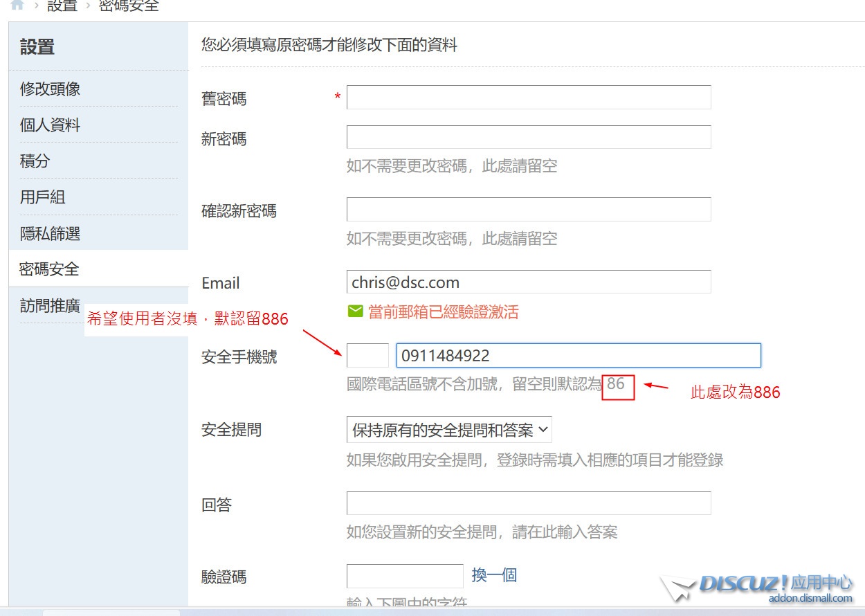The image size is (865, 616).
Task: Click the 驗證碼 input box
Action: 404,576
